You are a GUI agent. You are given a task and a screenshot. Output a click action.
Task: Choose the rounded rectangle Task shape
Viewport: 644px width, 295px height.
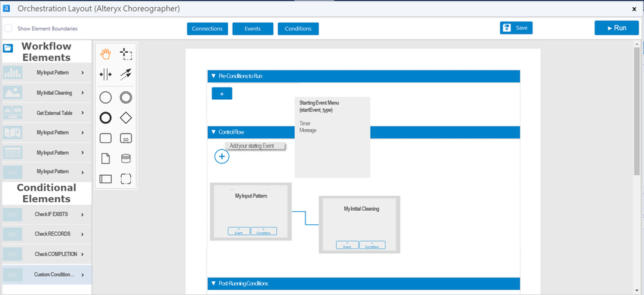tap(106, 138)
